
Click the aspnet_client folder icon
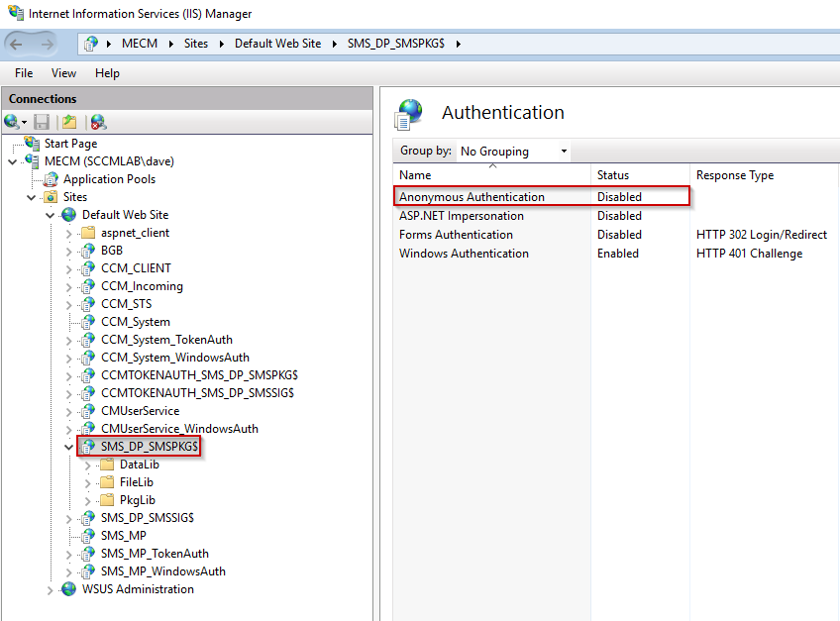(x=88, y=233)
